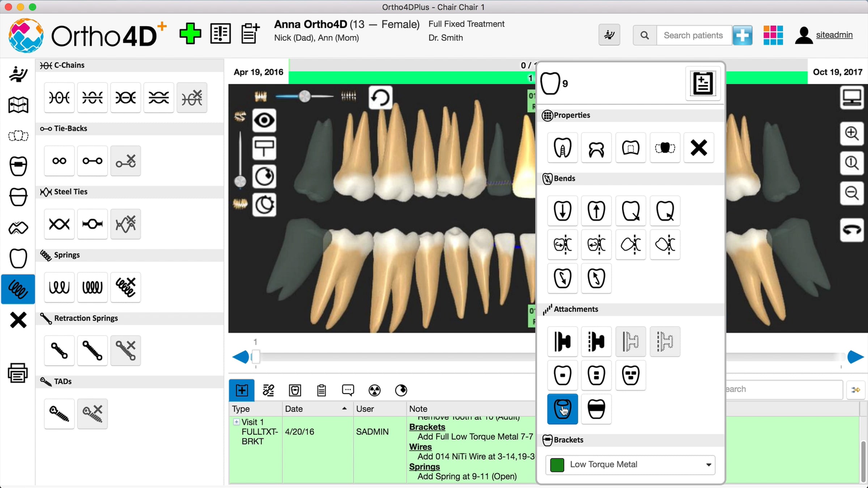Click the figure-eight steel tie icon
The image size is (868, 488).
click(x=59, y=224)
